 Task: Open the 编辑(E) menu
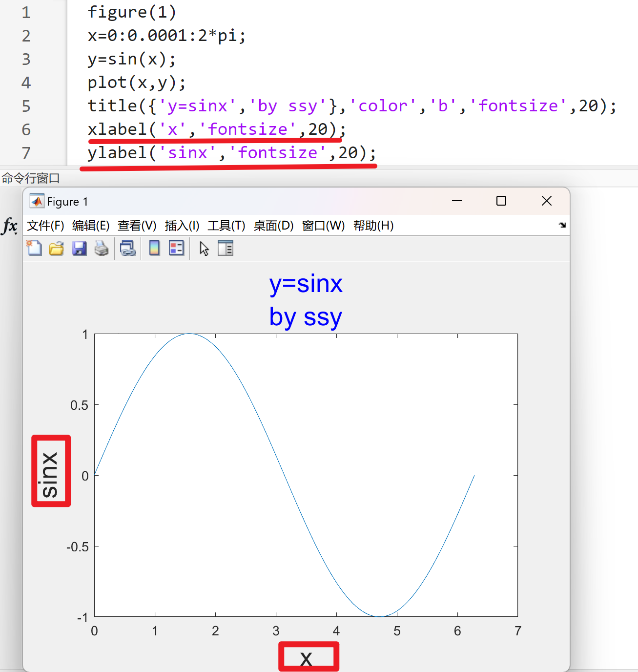[91, 226]
